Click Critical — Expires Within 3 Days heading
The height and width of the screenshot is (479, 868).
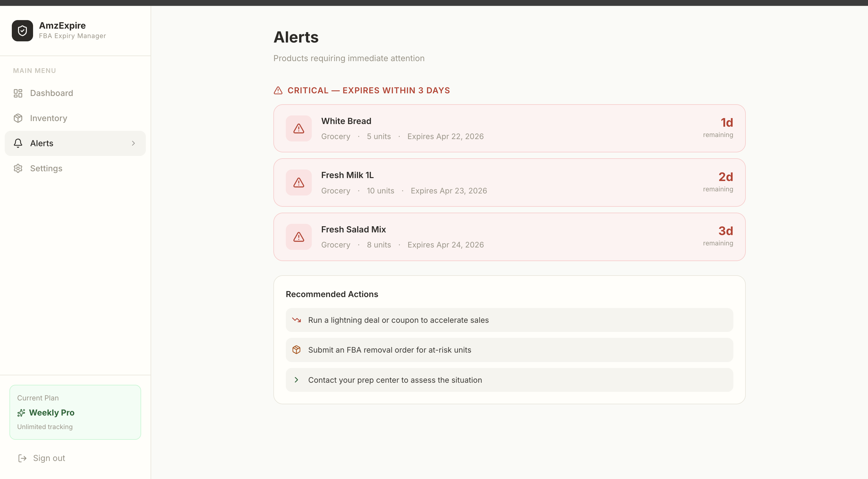click(369, 90)
